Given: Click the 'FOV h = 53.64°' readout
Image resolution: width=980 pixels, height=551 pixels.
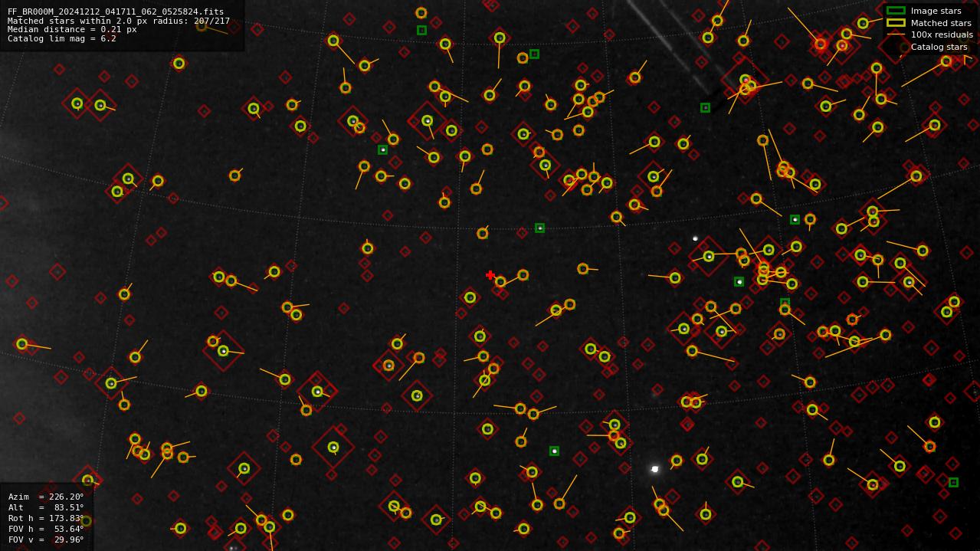Looking at the screenshot, I should click(46, 529).
